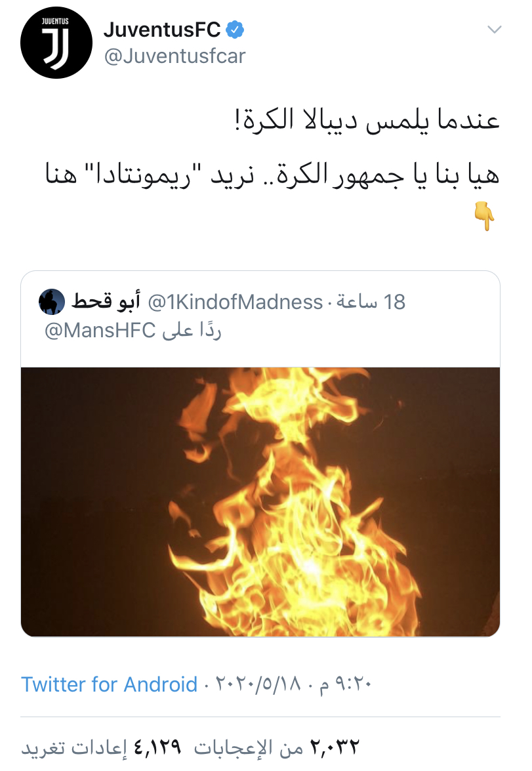Viewport: 532px width, 771px height.
Task: Click the first tweet line about ديبالا
Action: pyautogui.click(x=367, y=121)
